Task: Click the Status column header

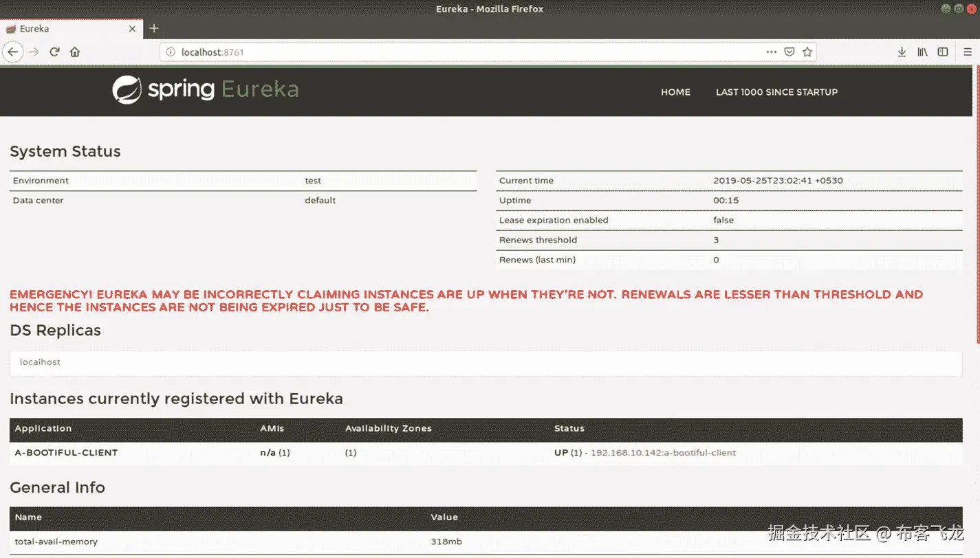Action: coord(569,428)
